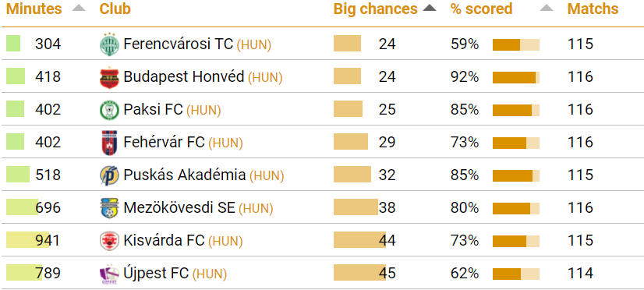Sort by % scored using its arrow
644x290 pixels.
click(547, 9)
